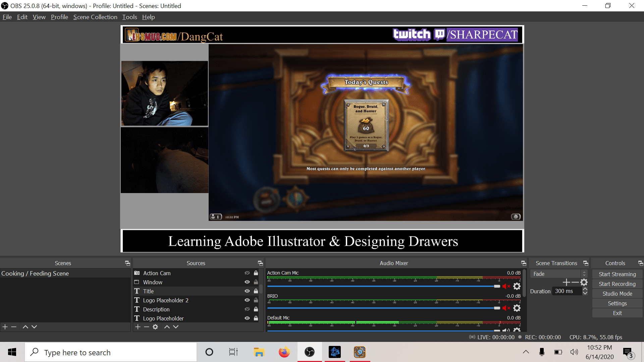This screenshot has width=644, height=362.
Task: Move scene down in Scenes list
Action: coord(34,327)
